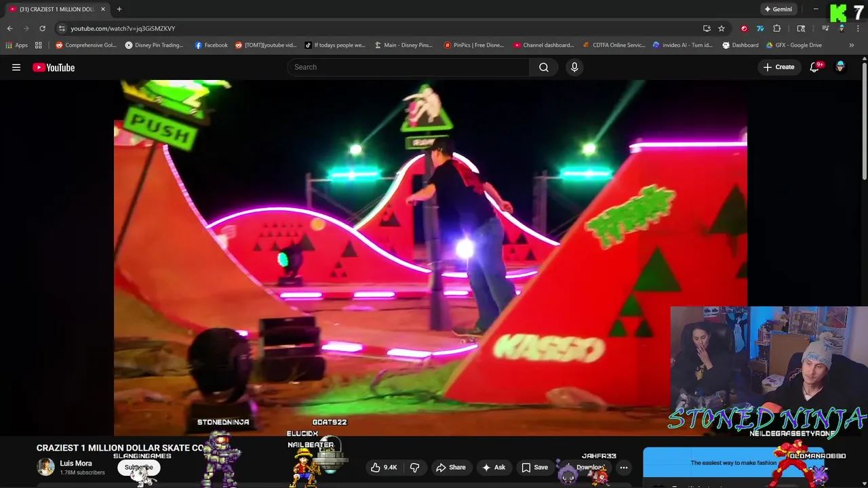Click the magnifying glass search button
This screenshot has width=868, height=488.
544,67
